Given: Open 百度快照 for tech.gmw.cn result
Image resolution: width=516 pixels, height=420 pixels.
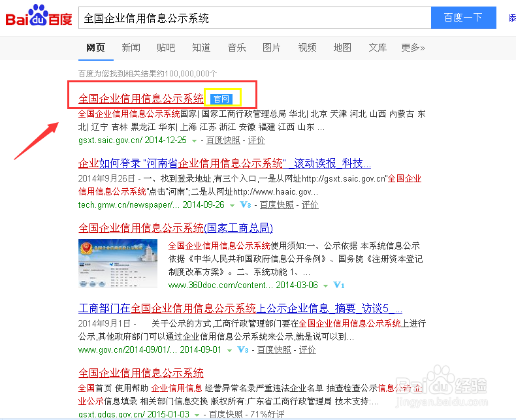Looking at the screenshot, I should tap(277, 204).
